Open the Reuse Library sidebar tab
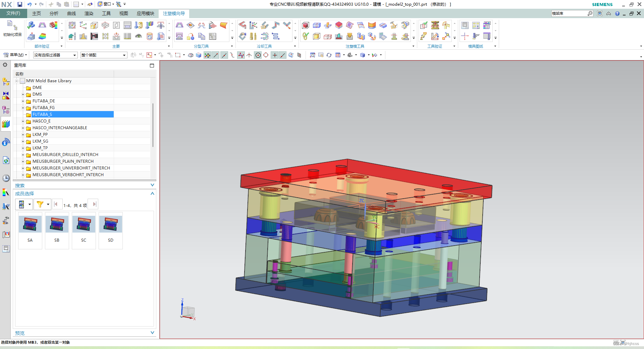Image resolution: width=644 pixels, height=349 pixels. [x=6, y=124]
